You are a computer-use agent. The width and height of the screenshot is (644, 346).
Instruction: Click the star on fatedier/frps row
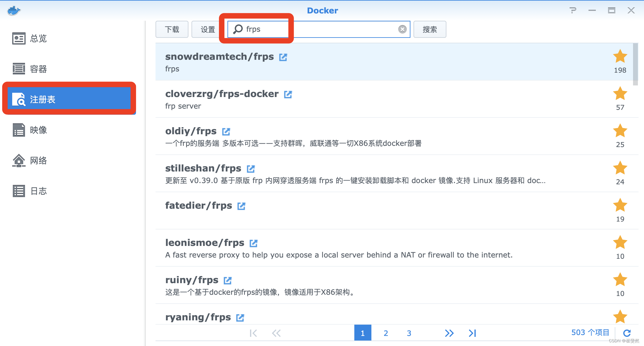click(x=620, y=205)
